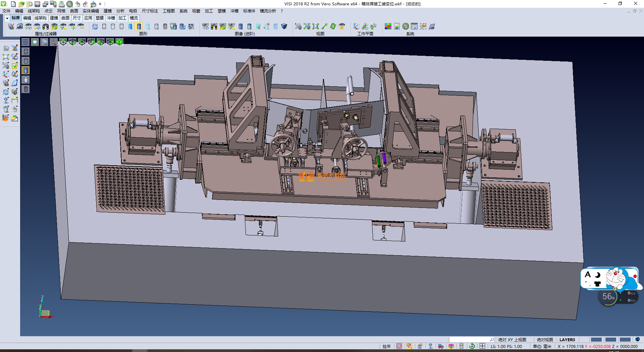This screenshot has width=644, height=352.
Task: Click the zoom window magnifier in viewport toolbar
Action: click(44, 42)
